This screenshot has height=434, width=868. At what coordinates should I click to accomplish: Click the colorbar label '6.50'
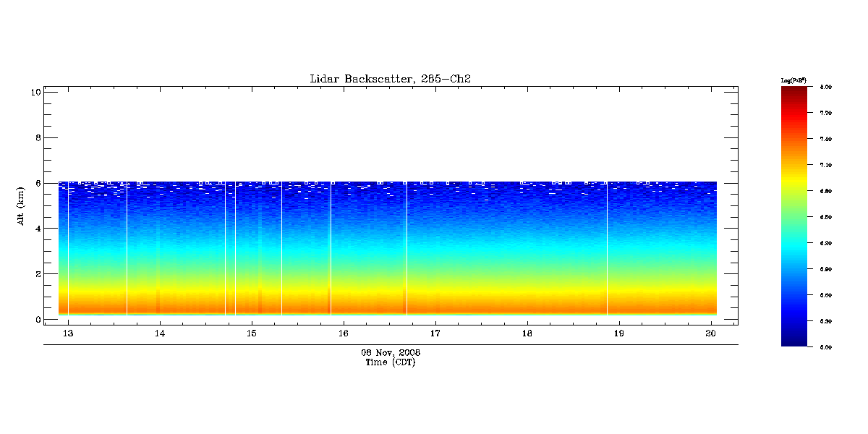click(x=826, y=217)
